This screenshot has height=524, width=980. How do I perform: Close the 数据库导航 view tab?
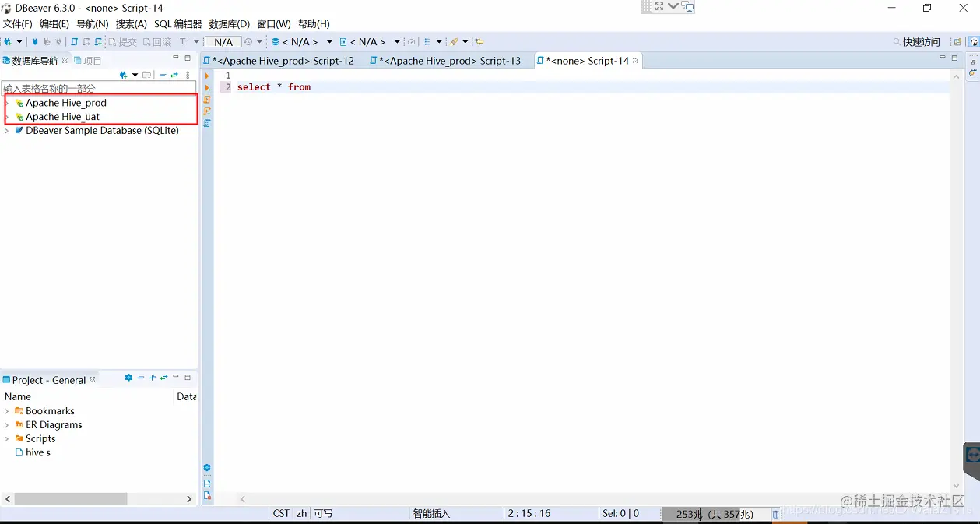pyautogui.click(x=65, y=60)
